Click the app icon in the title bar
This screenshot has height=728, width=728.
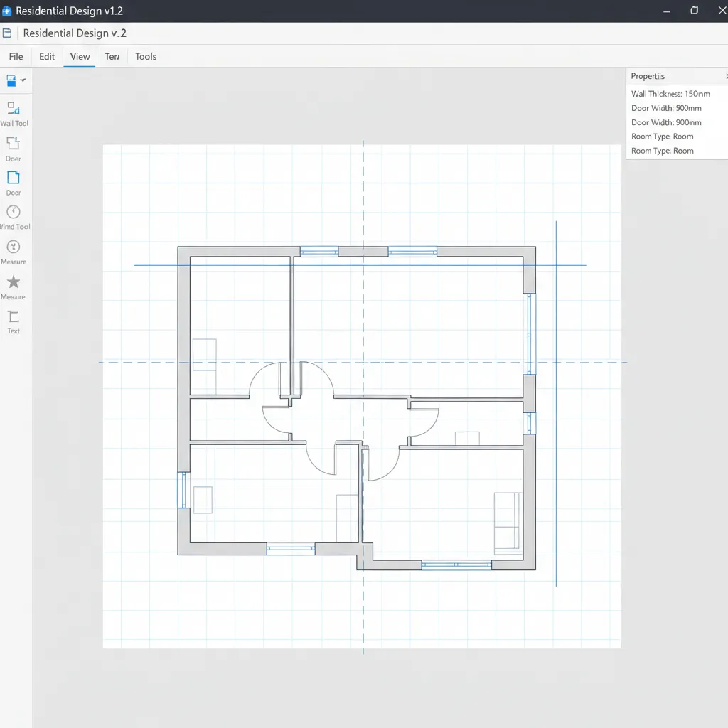9,10
